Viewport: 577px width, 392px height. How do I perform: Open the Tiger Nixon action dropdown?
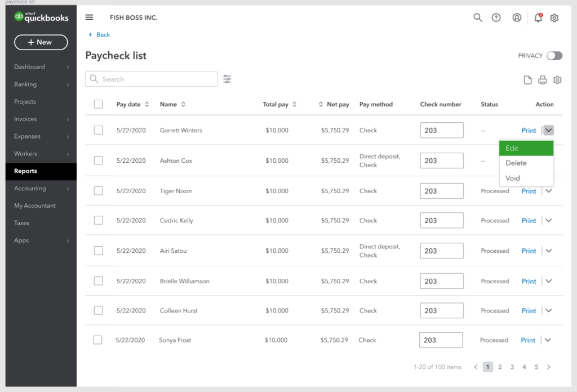click(549, 191)
